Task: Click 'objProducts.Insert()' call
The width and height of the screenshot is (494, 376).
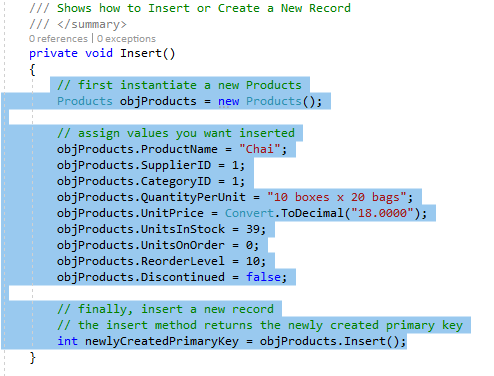Action: click(x=333, y=341)
